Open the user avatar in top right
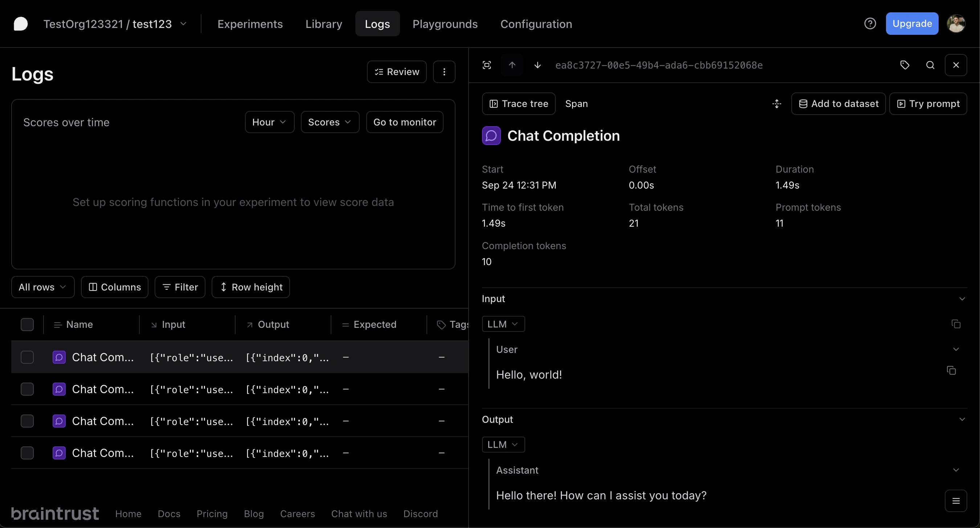The width and height of the screenshot is (980, 528). point(956,24)
